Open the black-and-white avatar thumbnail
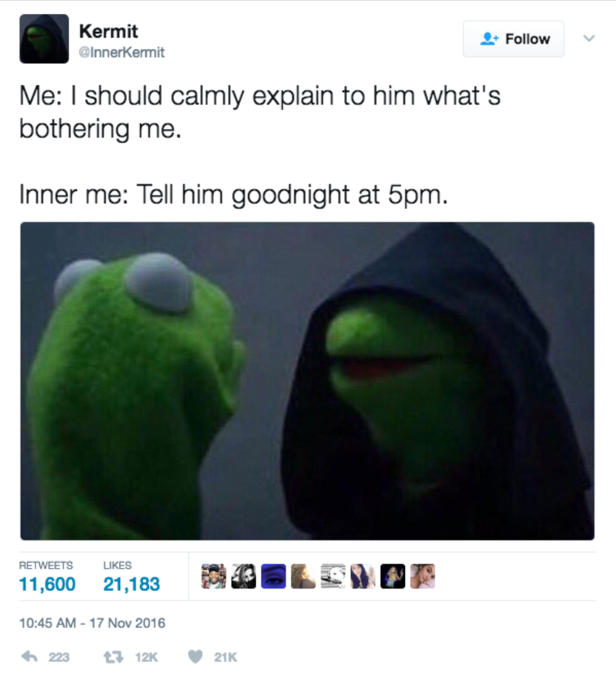 [x=244, y=576]
